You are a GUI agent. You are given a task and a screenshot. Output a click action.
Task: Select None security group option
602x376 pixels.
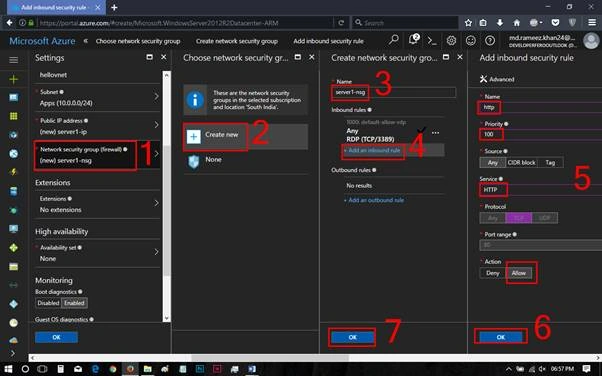click(x=246, y=161)
